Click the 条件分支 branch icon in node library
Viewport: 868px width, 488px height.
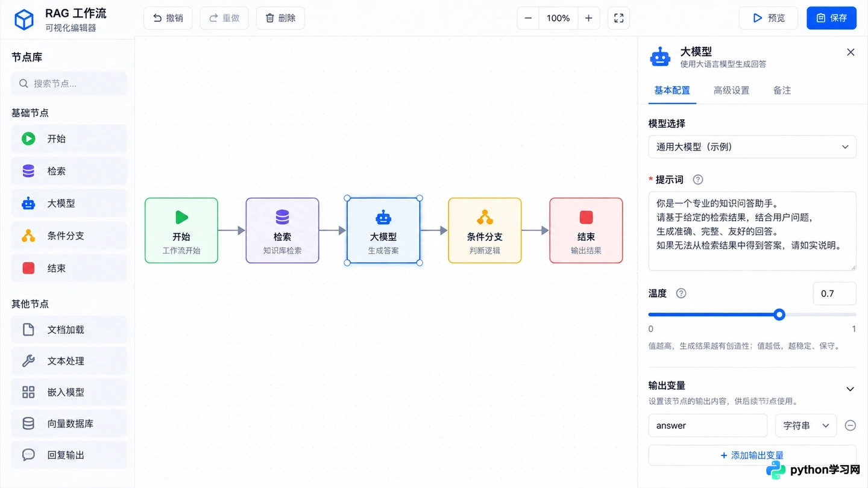[x=28, y=236]
